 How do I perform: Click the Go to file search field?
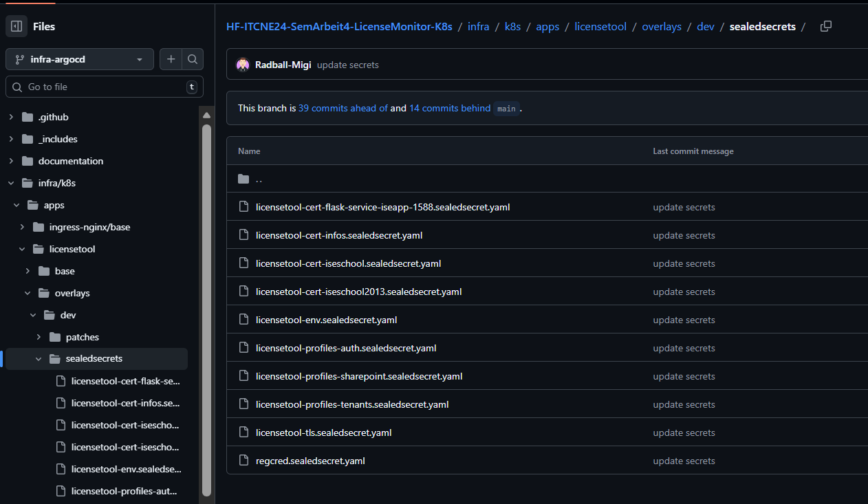[103, 87]
